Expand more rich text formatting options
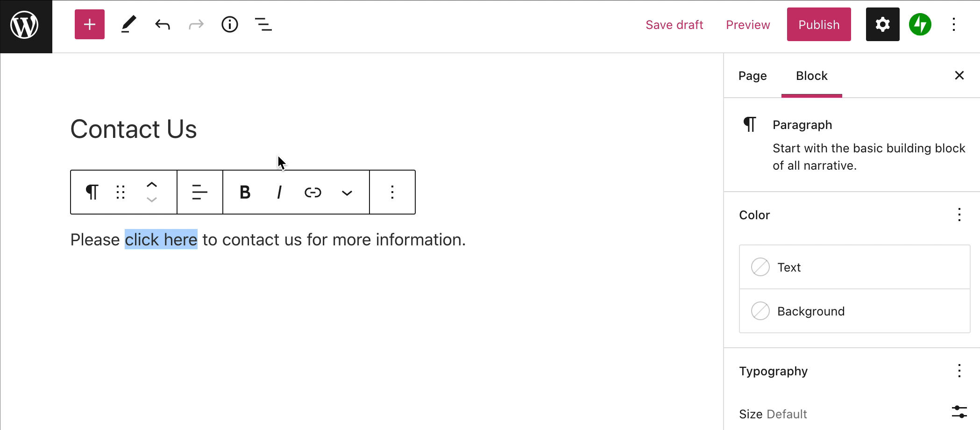This screenshot has height=430, width=980. pos(347,193)
